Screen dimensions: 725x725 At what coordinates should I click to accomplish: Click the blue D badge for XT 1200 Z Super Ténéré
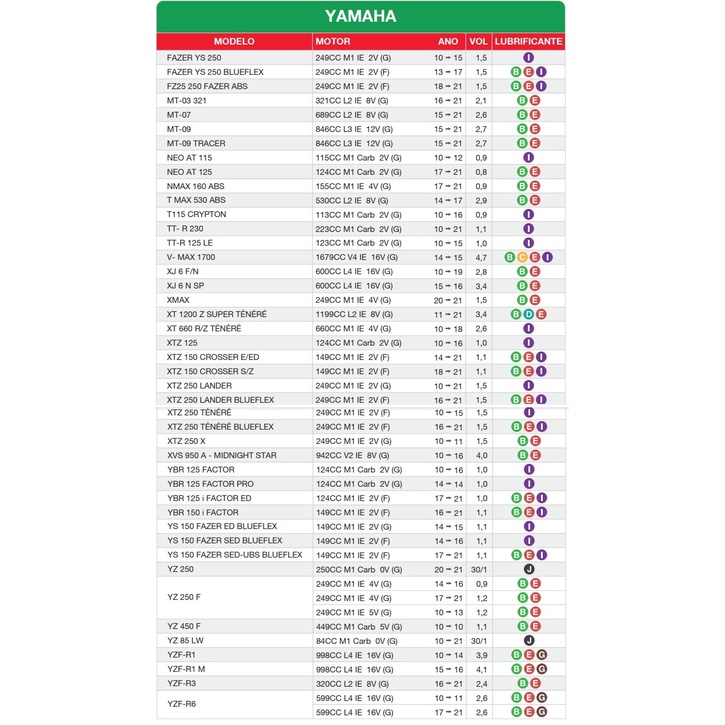(528, 314)
